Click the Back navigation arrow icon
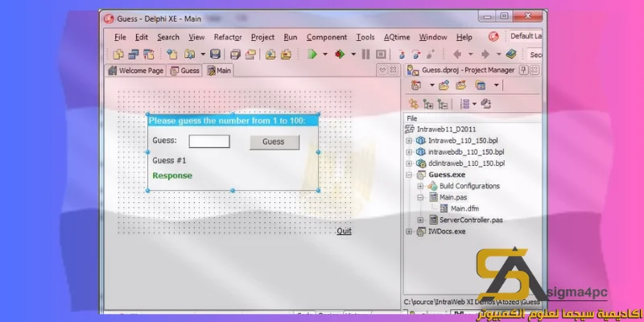 pyautogui.click(x=457, y=54)
